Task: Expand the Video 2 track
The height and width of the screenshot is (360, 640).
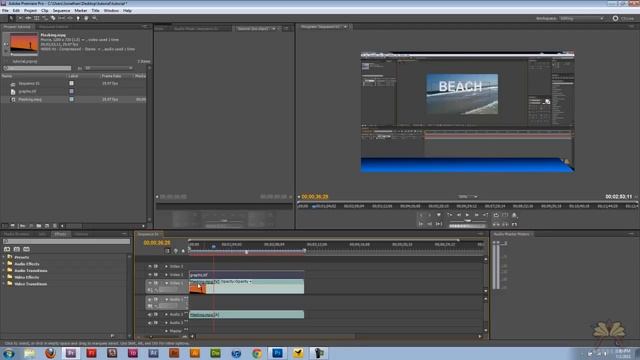Action: [166, 275]
